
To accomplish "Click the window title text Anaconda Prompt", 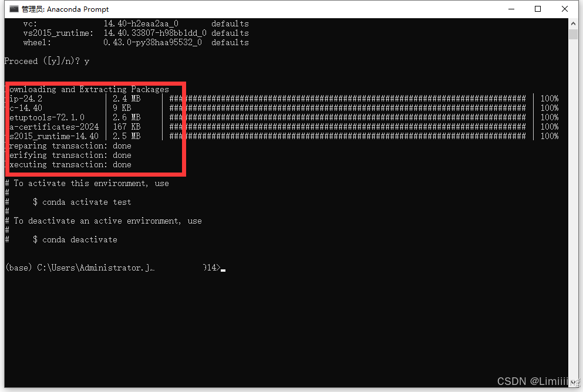I will click(x=77, y=9).
